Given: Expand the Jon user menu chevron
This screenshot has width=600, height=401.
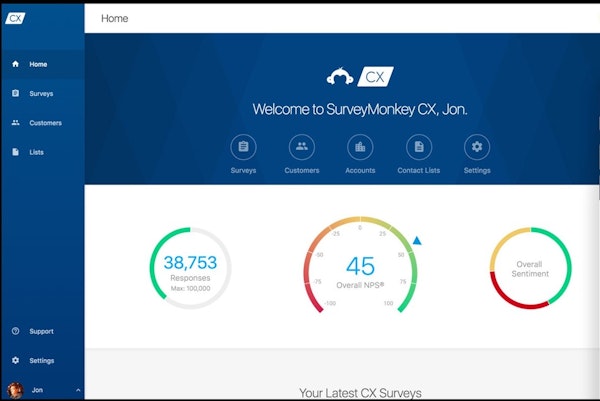Looking at the screenshot, I should pyautogui.click(x=78, y=390).
